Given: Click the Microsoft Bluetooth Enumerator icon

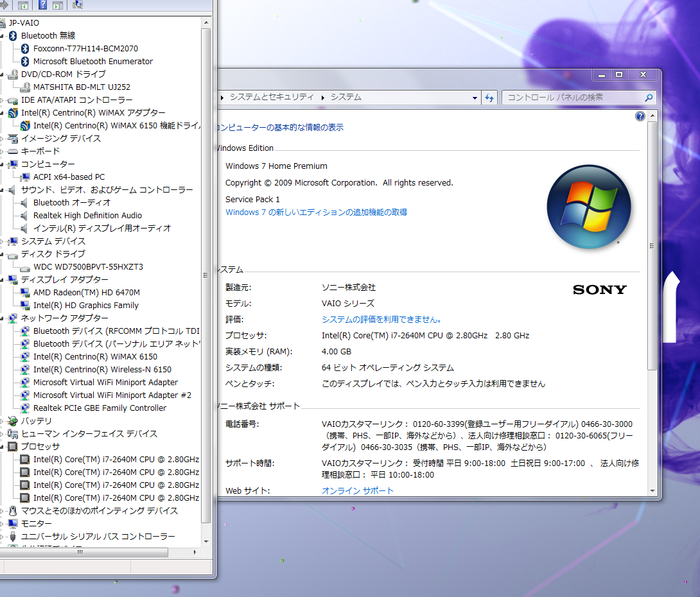Looking at the screenshot, I should click(x=25, y=61).
